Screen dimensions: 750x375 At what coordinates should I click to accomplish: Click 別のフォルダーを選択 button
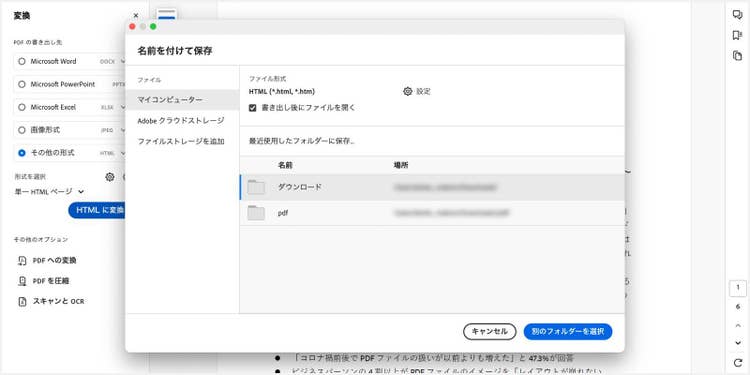point(568,331)
